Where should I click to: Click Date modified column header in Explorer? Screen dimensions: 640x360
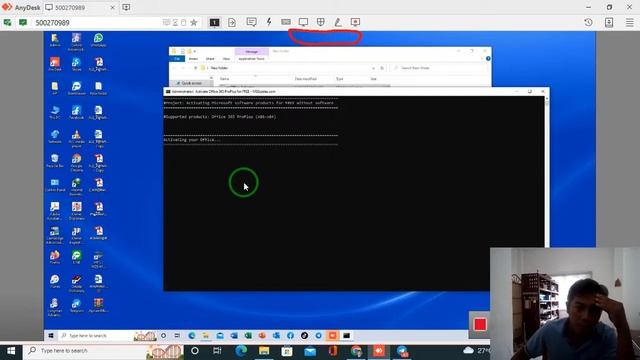tap(306, 79)
